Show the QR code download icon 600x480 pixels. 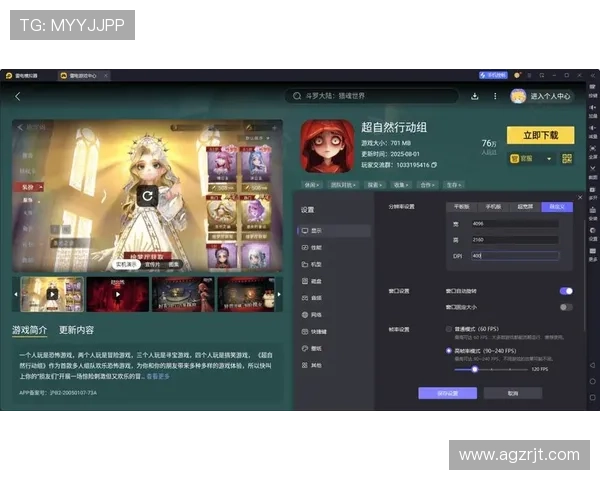coord(567,158)
